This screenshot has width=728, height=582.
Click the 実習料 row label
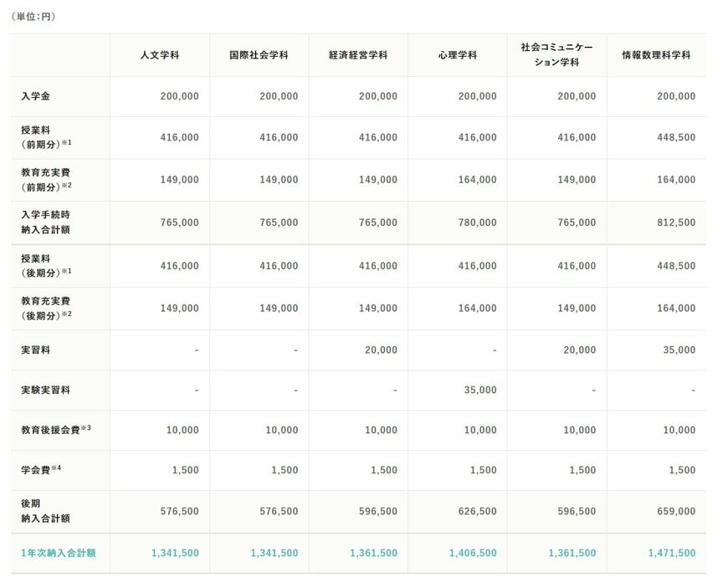[37, 350]
